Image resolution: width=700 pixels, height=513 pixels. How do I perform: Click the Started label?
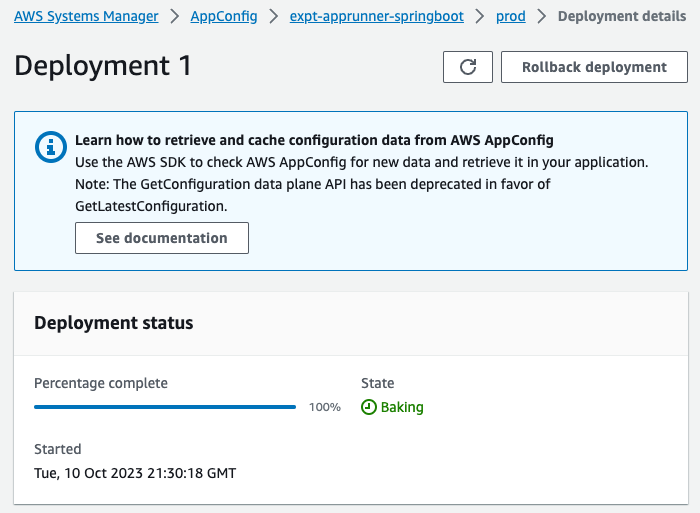coord(58,449)
